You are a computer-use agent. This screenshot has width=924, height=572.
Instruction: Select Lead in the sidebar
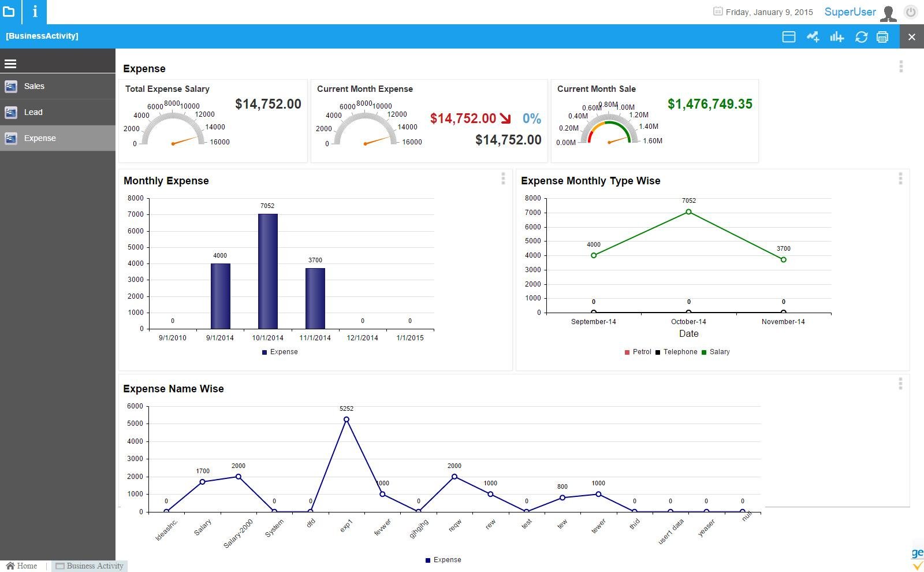33,112
